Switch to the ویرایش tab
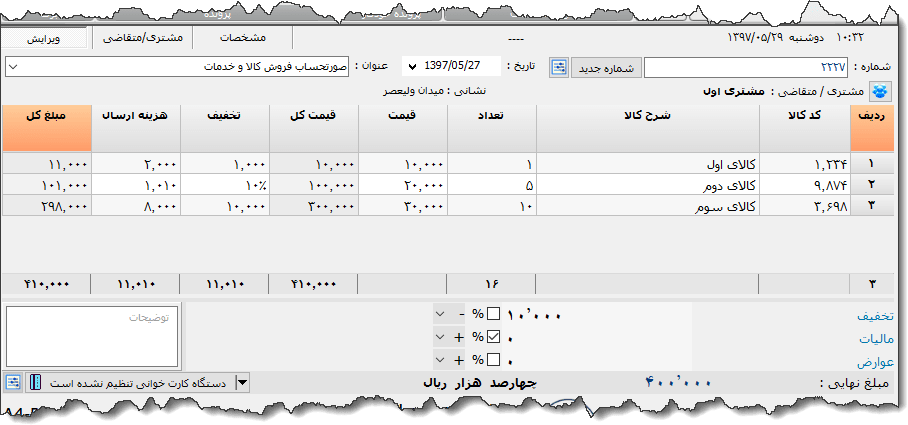This screenshot has width=908, height=425. [44, 39]
